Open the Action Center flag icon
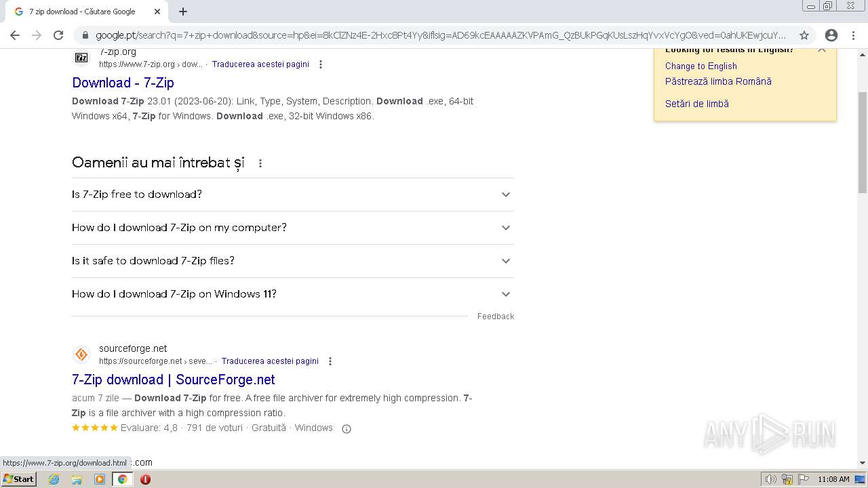The image size is (868, 488). (803, 479)
